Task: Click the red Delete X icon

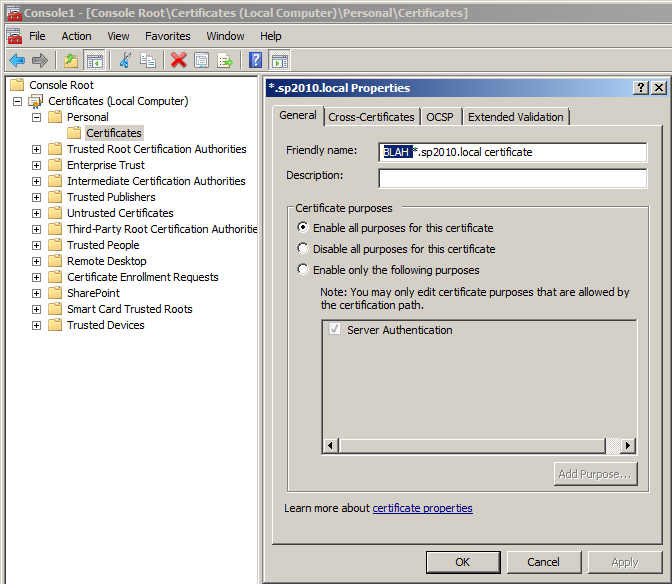Action: point(179,60)
